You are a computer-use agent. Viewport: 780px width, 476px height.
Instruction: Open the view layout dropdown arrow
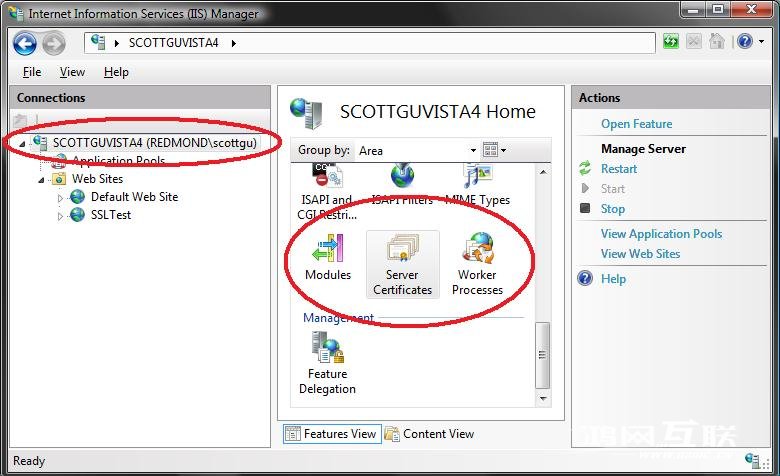pyautogui.click(x=503, y=150)
